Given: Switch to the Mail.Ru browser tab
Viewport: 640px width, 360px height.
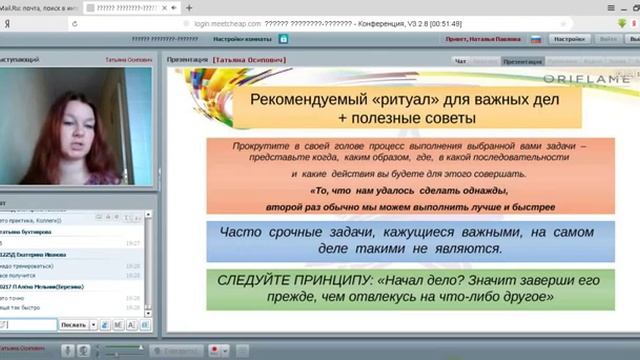Looking at the screenshot, I should (x=40, y=8).
